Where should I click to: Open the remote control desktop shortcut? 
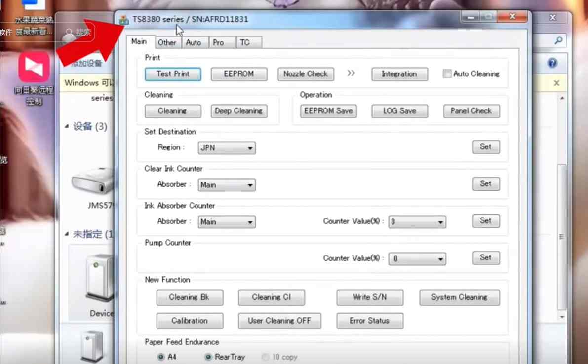click(34, 68)
